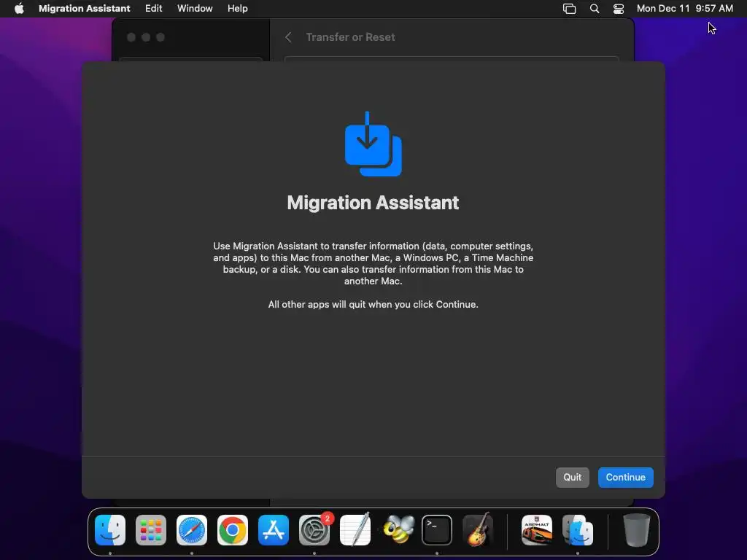747x560 pixels.
Task: Open Asphalt game from the Dock
Action: 537,530
